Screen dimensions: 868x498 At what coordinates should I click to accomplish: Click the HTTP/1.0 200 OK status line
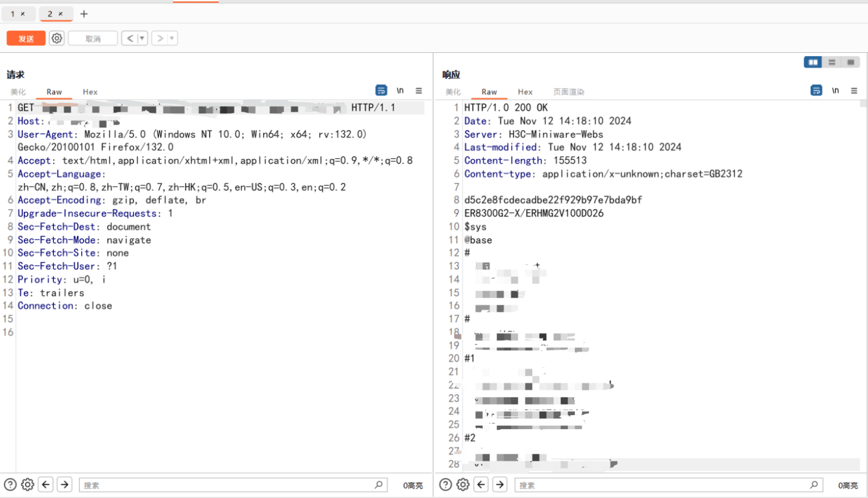[x=506, y=107]
